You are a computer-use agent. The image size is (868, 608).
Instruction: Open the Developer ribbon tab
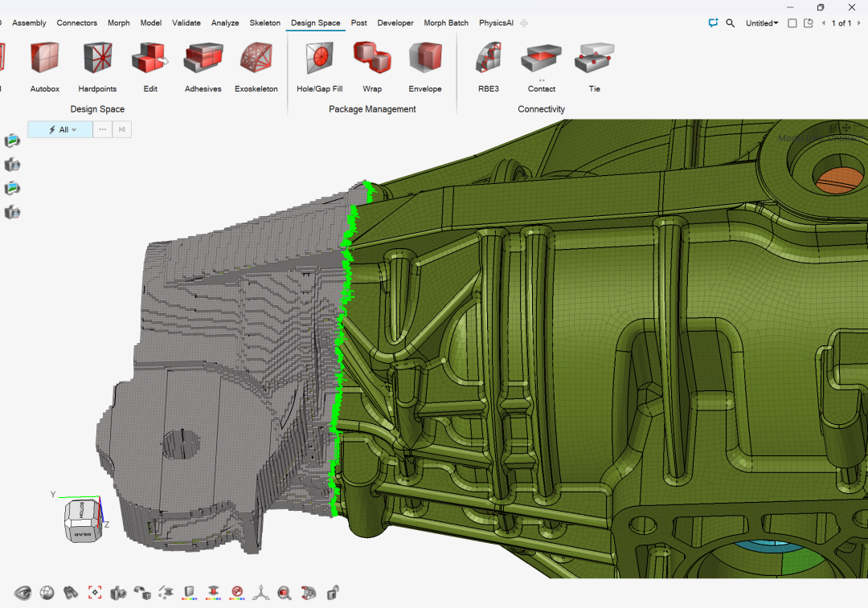395,22
